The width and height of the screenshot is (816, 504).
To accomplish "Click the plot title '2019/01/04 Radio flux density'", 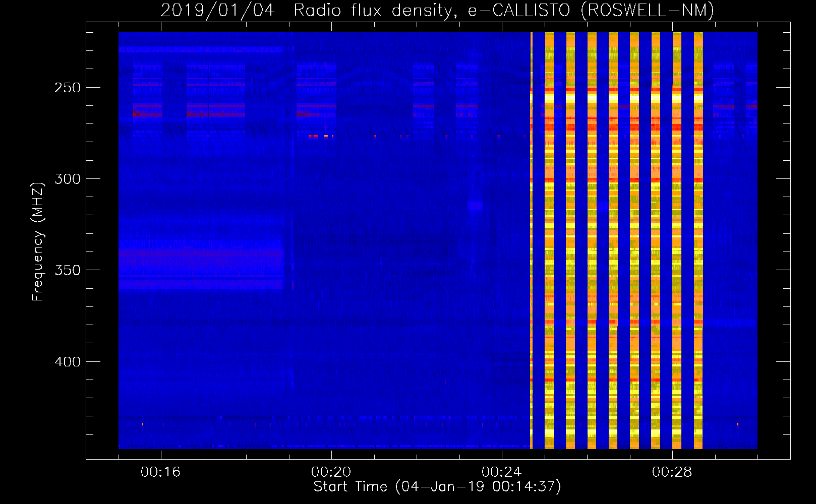I will pos(437,11).
